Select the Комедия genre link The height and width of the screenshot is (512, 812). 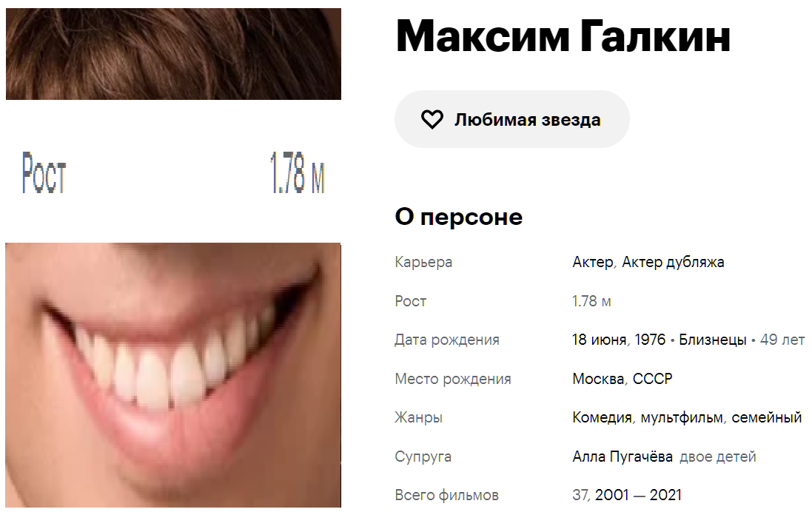(x=602, y=418)
